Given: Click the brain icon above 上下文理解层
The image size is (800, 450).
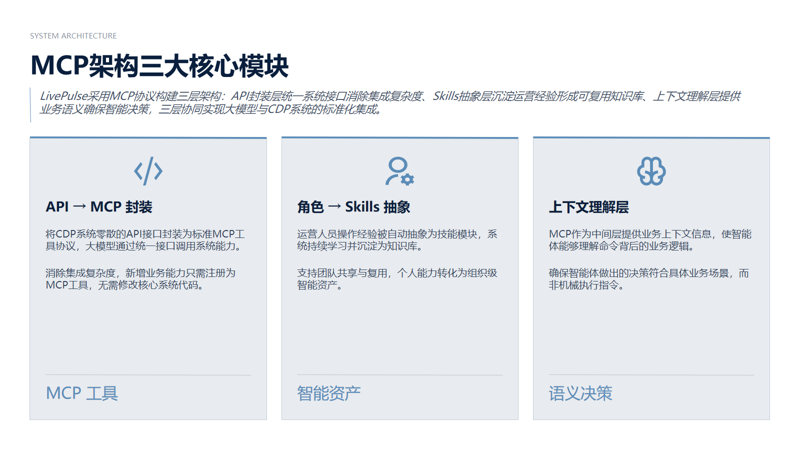Looking at the screenshot, I should coord(651,171).
